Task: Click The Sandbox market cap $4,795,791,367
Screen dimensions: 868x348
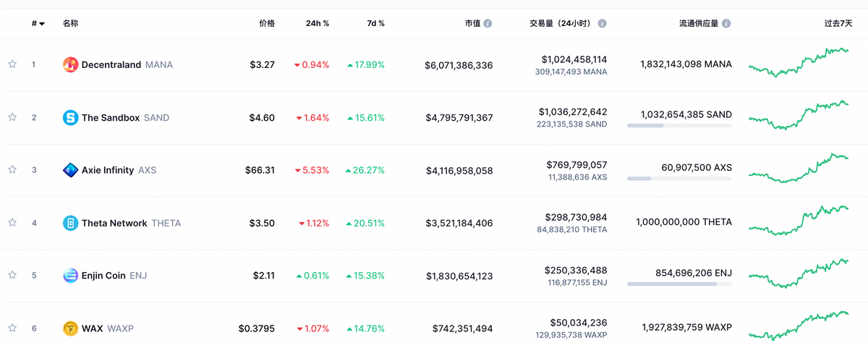Action: 459,118
